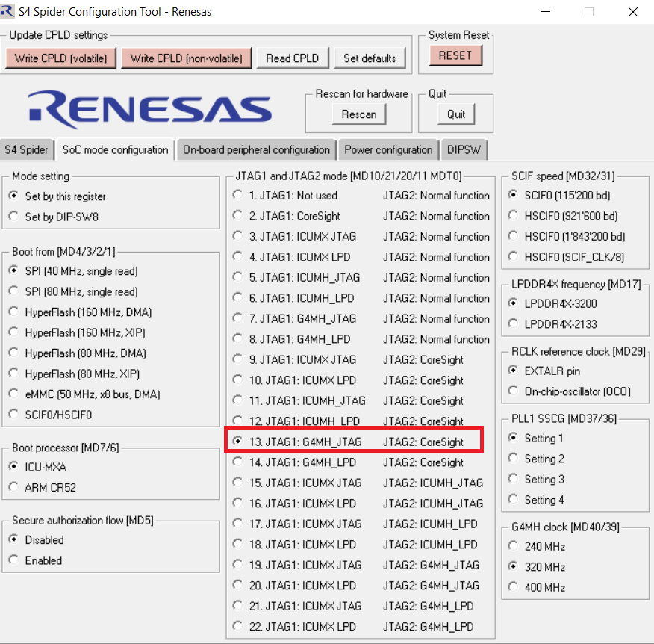The height and width of the screenshot is (644, 654).
Task: Choose eMMC (50 MHz, x8 bus, DMA) boot
Action: click(13, 394)
